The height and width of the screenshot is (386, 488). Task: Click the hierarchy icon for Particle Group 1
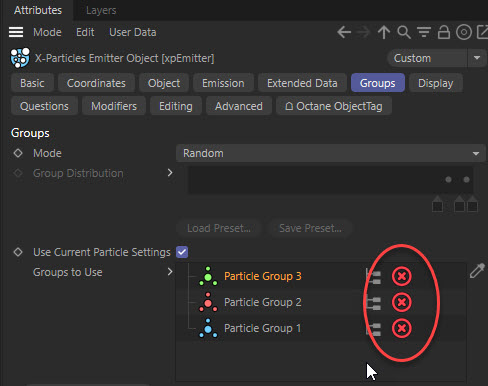[373, 328]
